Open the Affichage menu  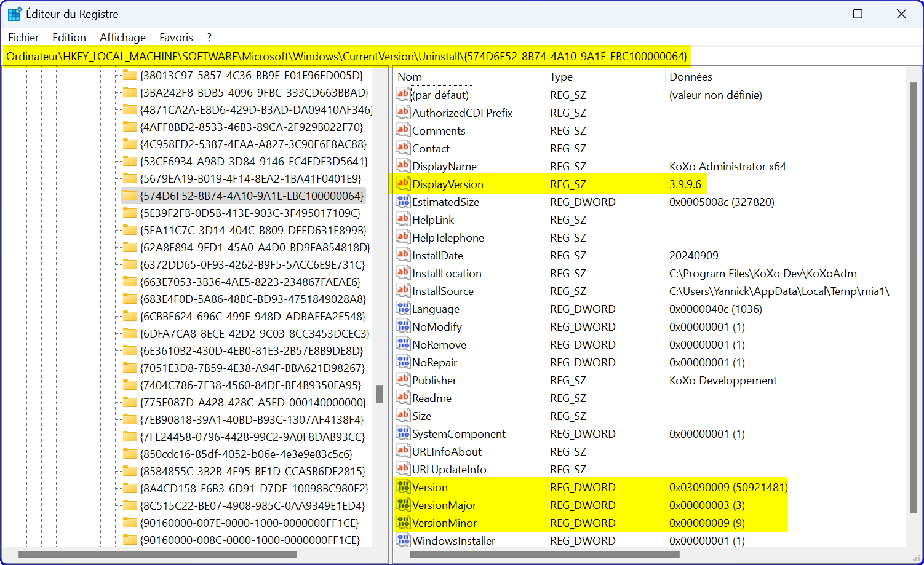pos(122,38)
